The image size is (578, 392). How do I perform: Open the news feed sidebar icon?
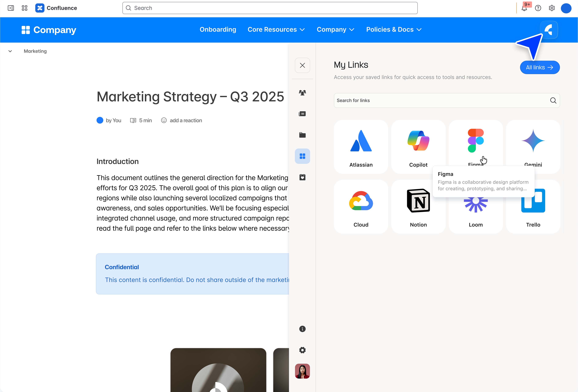[302, 114]
